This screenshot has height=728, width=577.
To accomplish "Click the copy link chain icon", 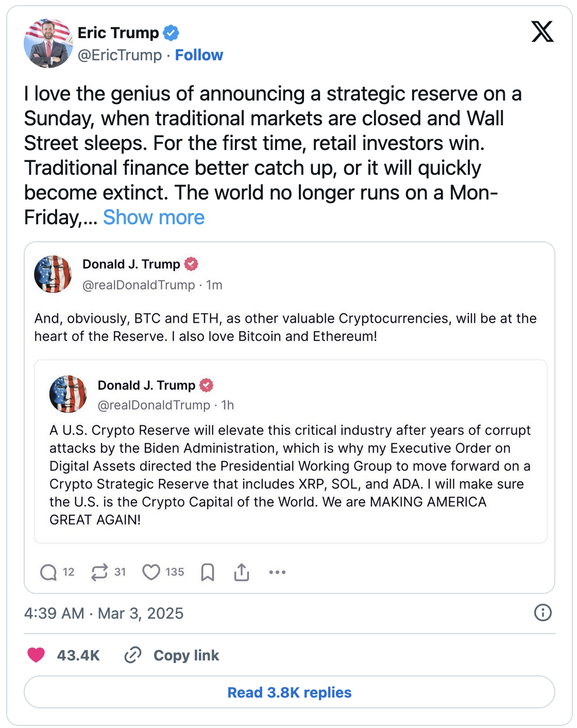I will pos(133,655).
